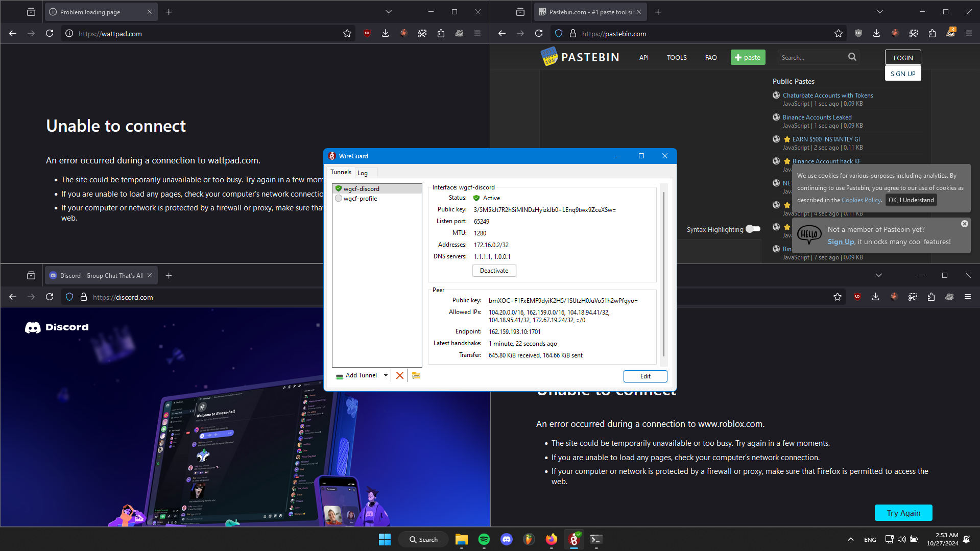The width and height of the screenshot is (980, 551).
Task: Switch to the Log tab in WireGuard
Action: point(363,173)
